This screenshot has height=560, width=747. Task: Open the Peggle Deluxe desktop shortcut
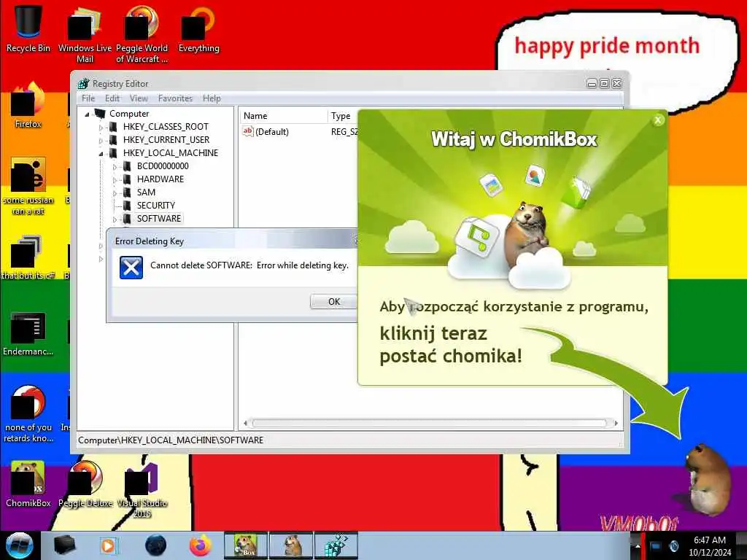point(85,484)
